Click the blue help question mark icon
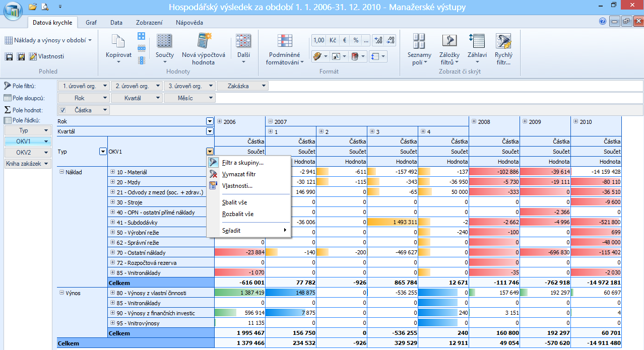Viewport: 644px width, 350px height. tap(603, 22)
